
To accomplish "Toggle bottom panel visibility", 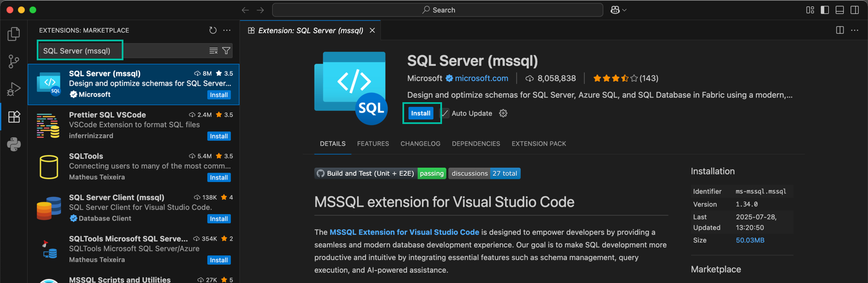I will (x=840, y=10).
